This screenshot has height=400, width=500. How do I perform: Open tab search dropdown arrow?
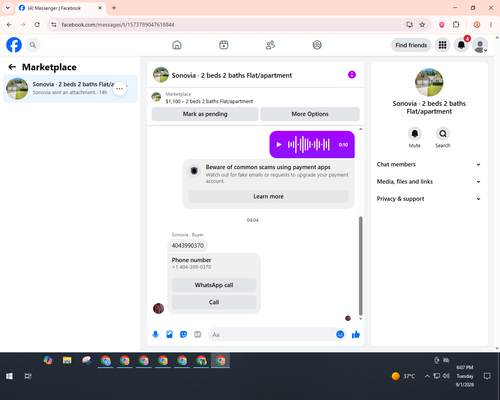(x=8, y=8)
